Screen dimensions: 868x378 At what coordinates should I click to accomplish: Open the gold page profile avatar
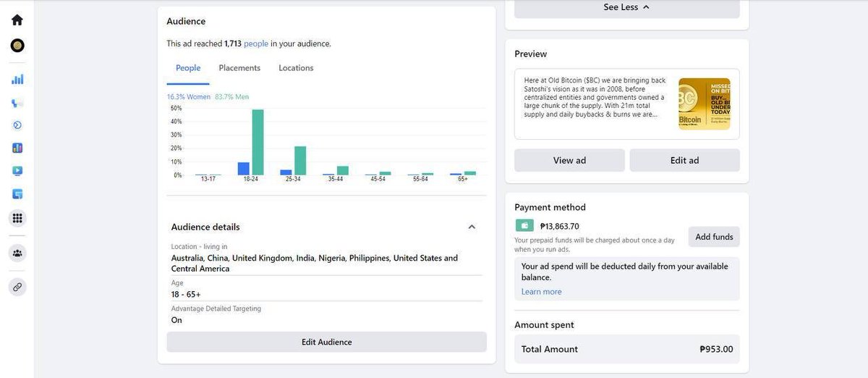17,46
